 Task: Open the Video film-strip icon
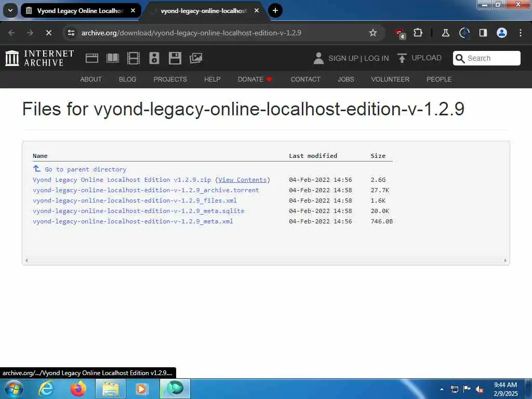(134, 58)
